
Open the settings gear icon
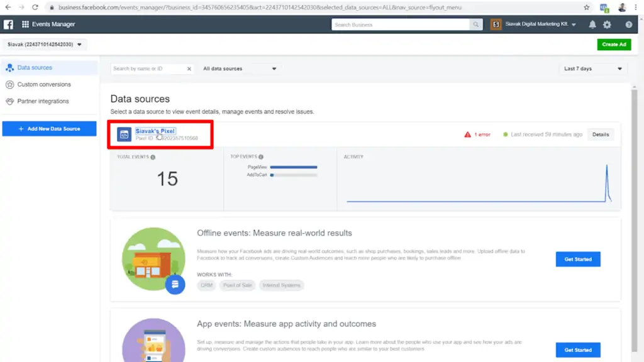point(607,25)
